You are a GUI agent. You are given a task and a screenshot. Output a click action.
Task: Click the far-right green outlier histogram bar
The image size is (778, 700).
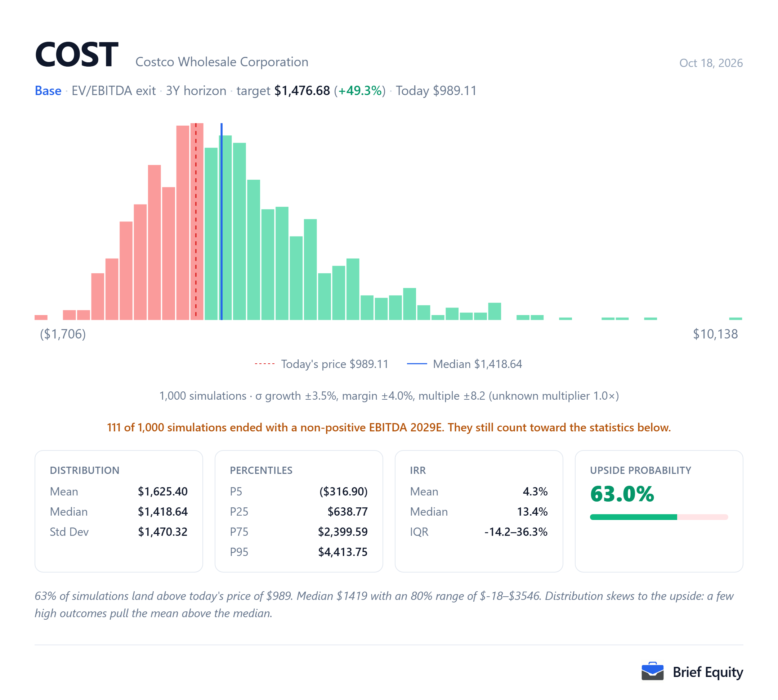(x=735, y=318)
